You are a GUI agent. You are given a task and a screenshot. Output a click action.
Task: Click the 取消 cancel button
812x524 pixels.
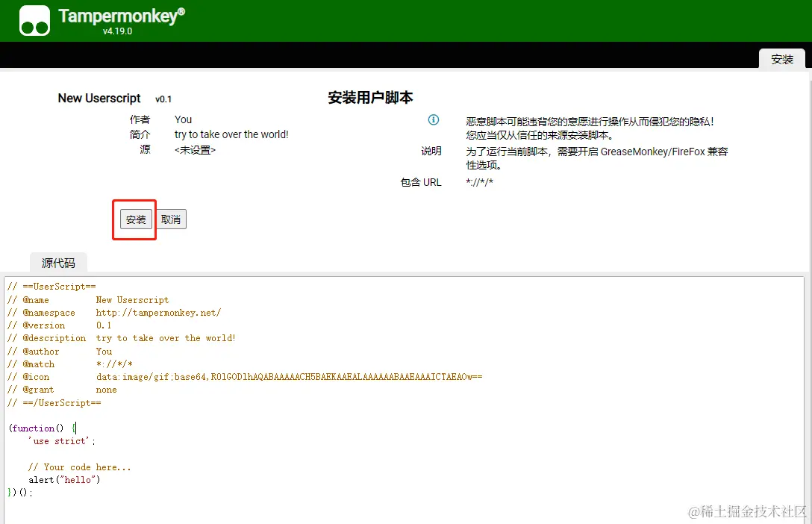[171, 219]
